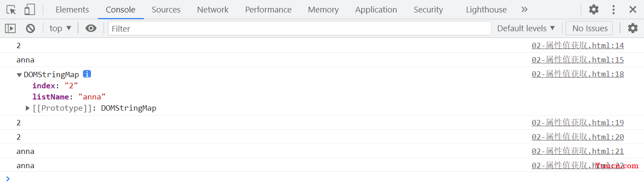Open the Default levels dropdown
Viewport: 644px width, 190px height.
(526, 28)
